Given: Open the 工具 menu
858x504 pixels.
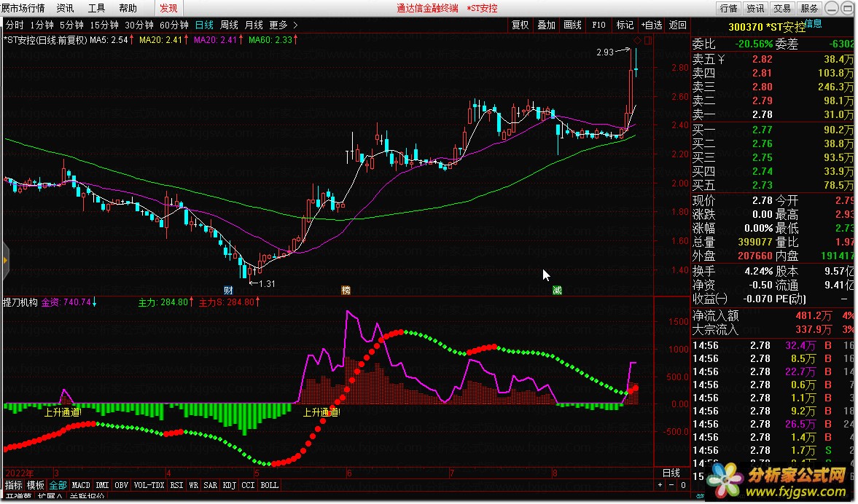Looking at the screenshot, I should (x=96, y=8).
